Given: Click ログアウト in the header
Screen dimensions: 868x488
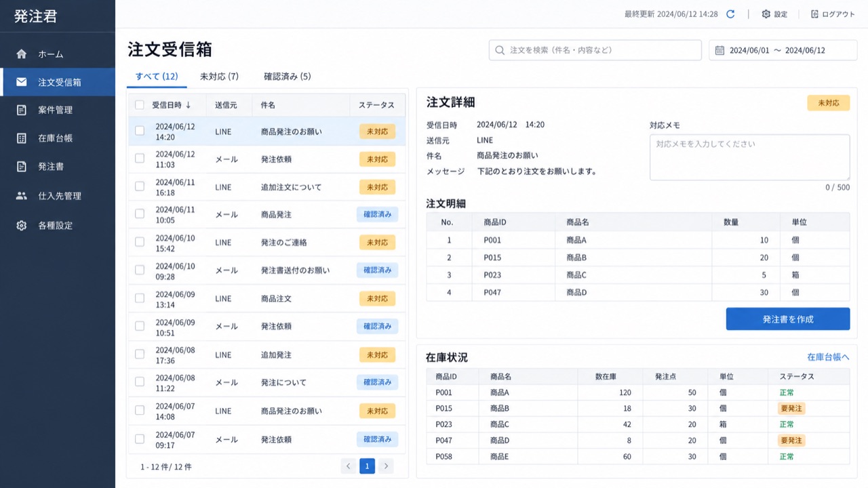Looking at the screenshot, I should (833, 14).
